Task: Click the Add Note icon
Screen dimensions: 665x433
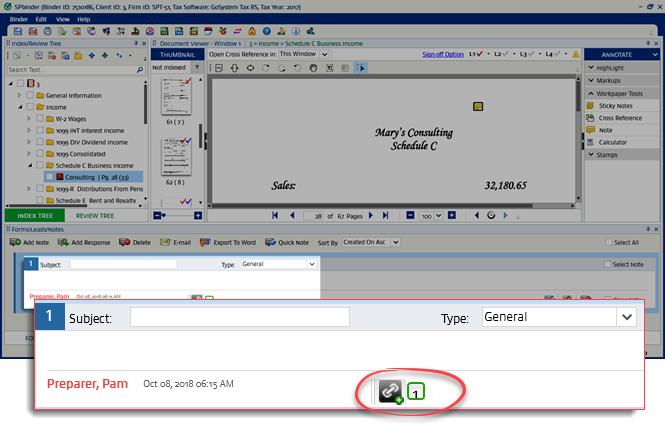Action: tap(29, 242)
